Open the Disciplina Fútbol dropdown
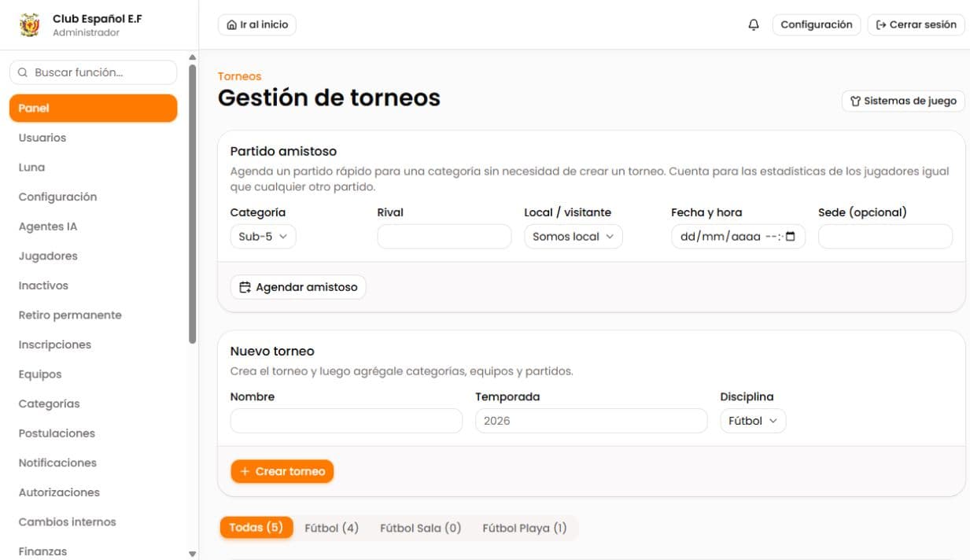 pos(753,421)
